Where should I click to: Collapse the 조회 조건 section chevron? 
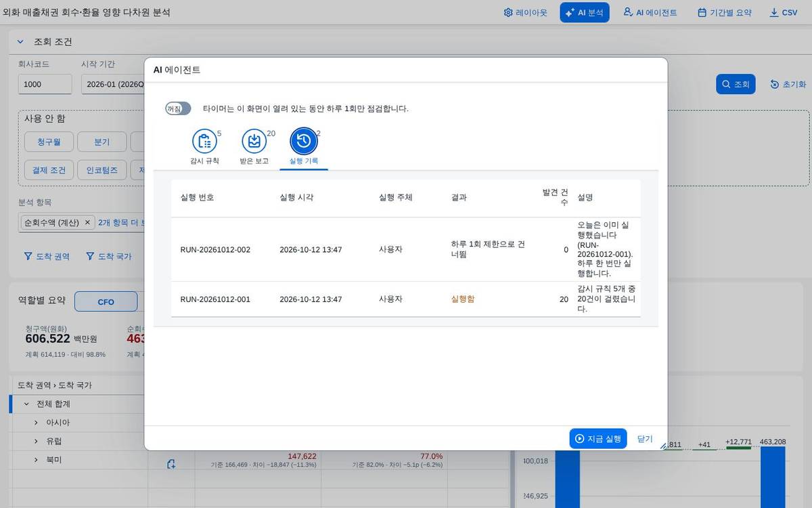tap(20, 42)
